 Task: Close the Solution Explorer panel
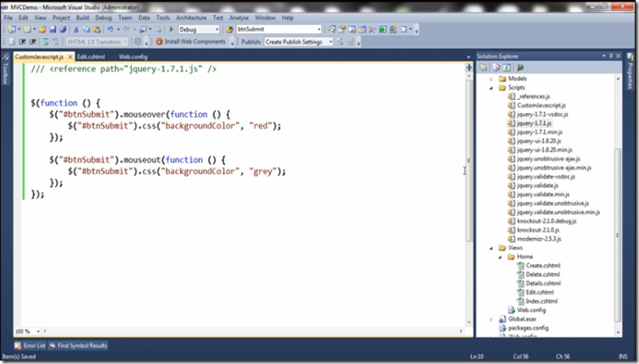click(618, 56)
